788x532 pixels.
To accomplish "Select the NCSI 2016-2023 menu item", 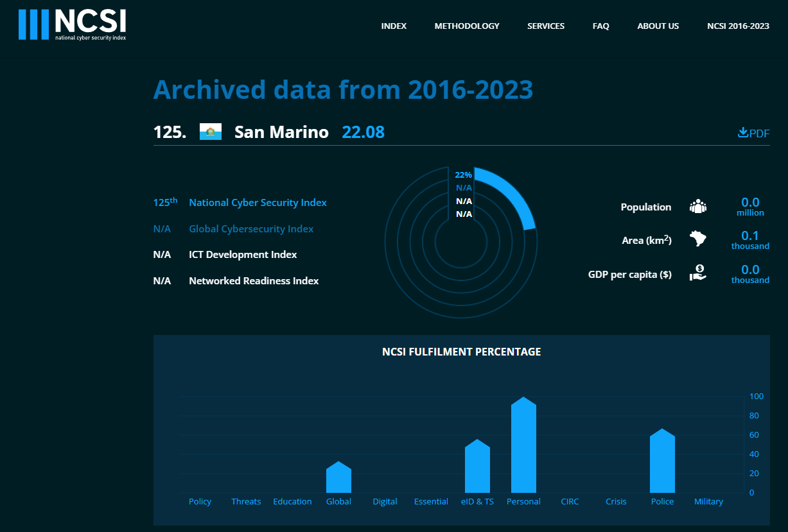I will 738,26.
